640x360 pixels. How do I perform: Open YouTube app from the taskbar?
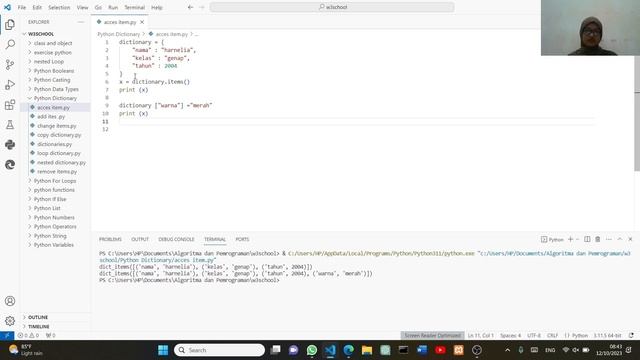click(x=440, y=350)
